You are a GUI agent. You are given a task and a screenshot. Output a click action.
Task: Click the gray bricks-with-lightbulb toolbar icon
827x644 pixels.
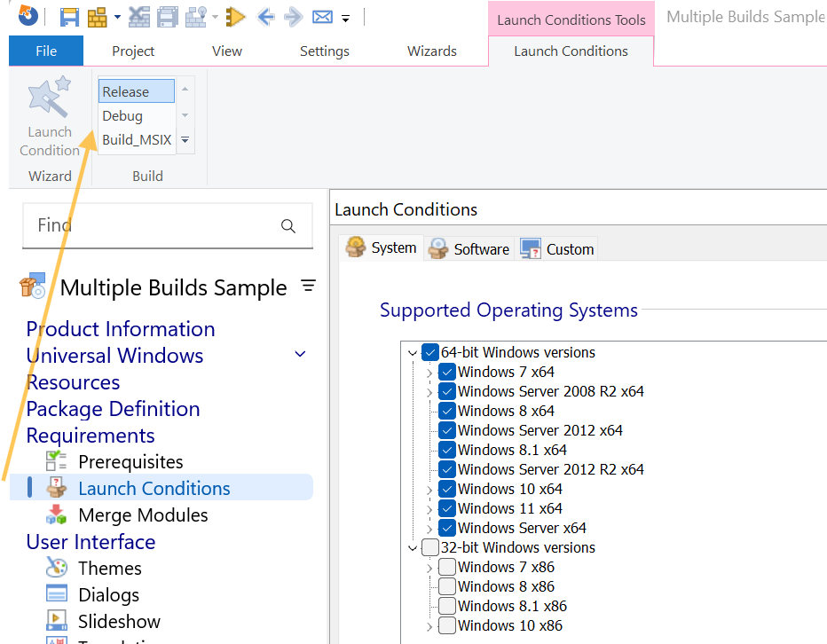[x=195, y=18]
